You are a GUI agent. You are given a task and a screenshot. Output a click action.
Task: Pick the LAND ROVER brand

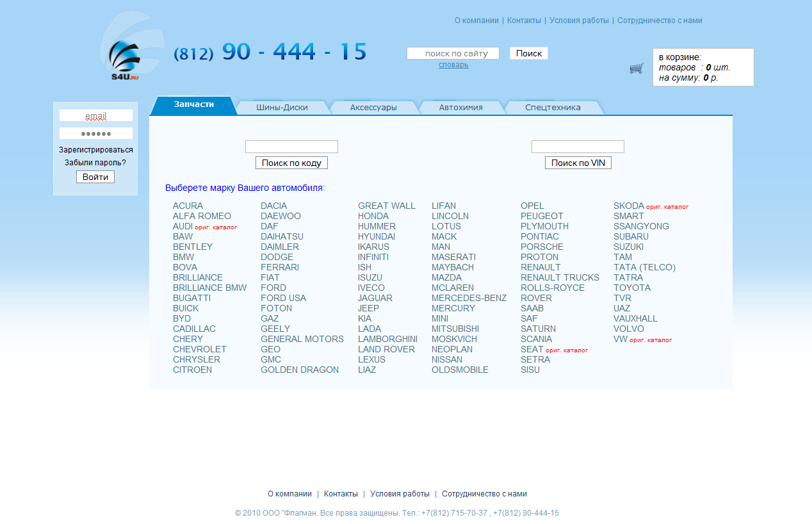click(x=386, y=349)
